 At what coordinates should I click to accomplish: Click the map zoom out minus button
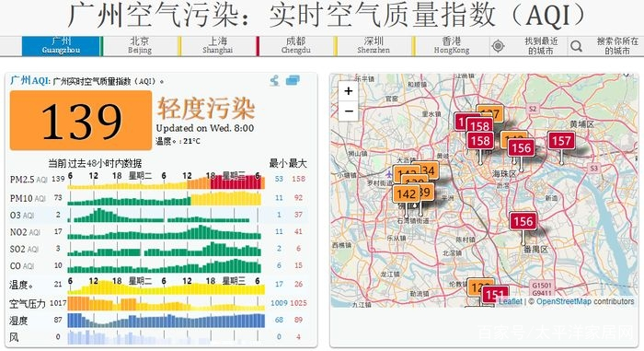click(x=349, y=111)
